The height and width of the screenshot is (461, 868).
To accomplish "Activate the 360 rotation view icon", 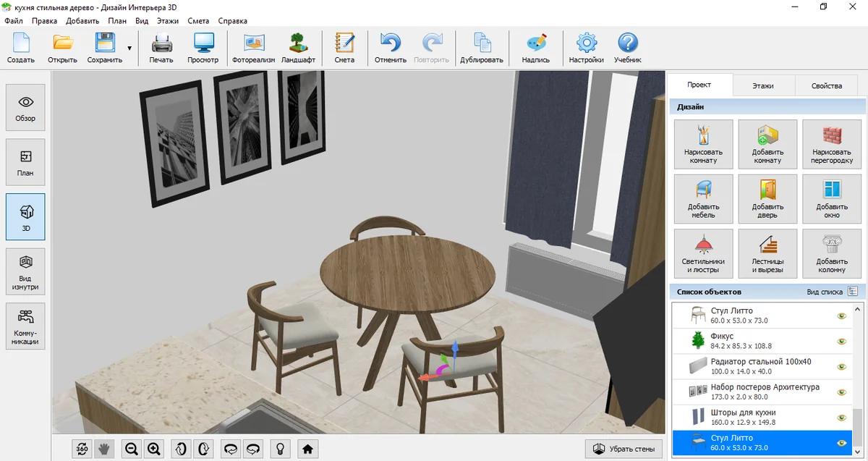I will pyautogui.click(x=82, y=449).
